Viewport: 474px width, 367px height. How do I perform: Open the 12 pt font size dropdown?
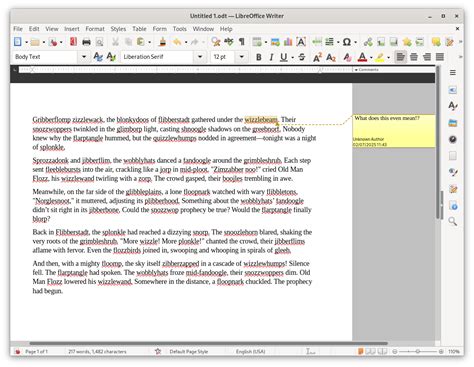tap(242, 57)
